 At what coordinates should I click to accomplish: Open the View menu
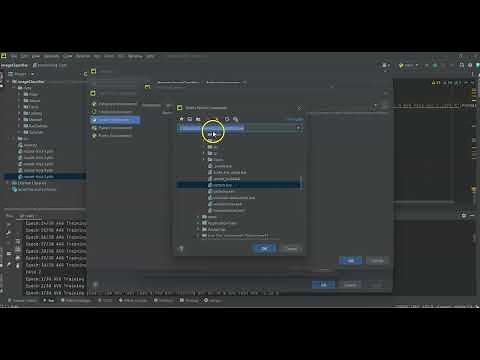click(x=36, y=56)
